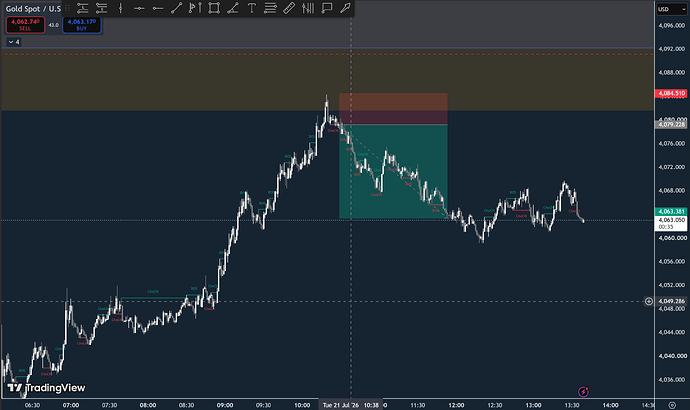Open the purple lightning bolt notification icon
690x410 pixels.
583,391
